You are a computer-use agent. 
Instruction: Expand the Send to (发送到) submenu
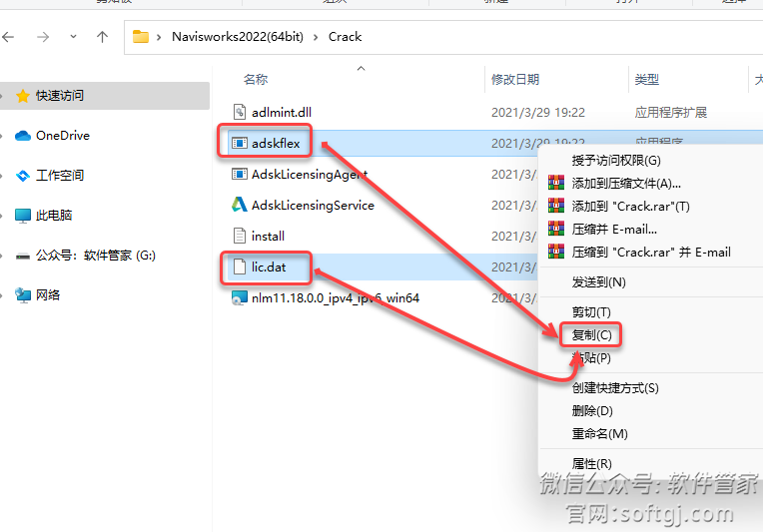coord(598,282)
